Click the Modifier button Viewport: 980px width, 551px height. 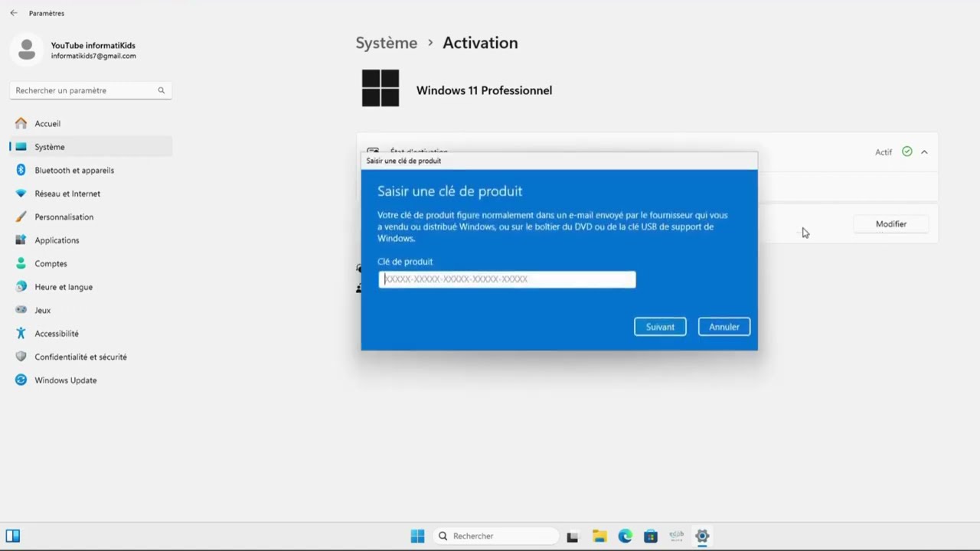[891, 224]
